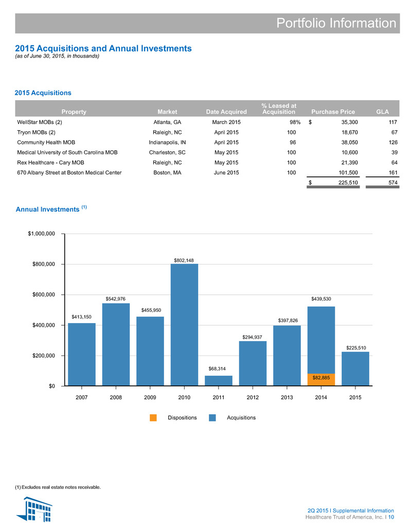This screenshot has height=532, width=411.
Task: Click the '98%' leased value
Action: [295, 122]
